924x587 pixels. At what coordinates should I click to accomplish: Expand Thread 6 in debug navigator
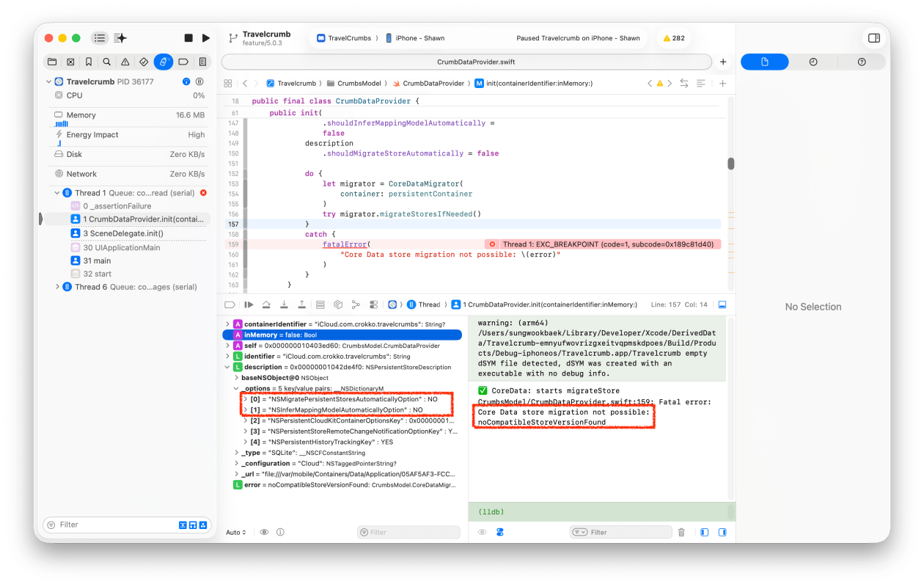point(58,287)
